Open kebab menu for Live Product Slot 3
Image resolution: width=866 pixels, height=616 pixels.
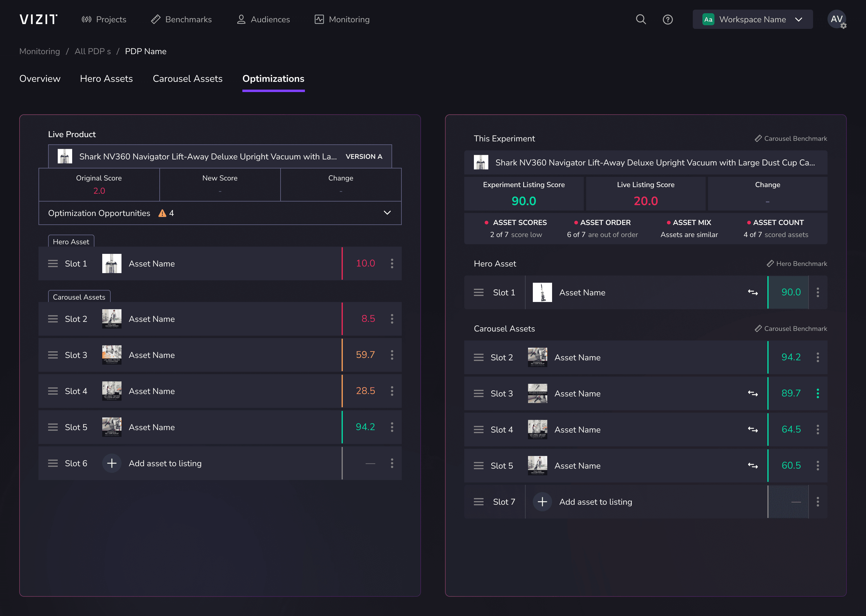point(392,355)
